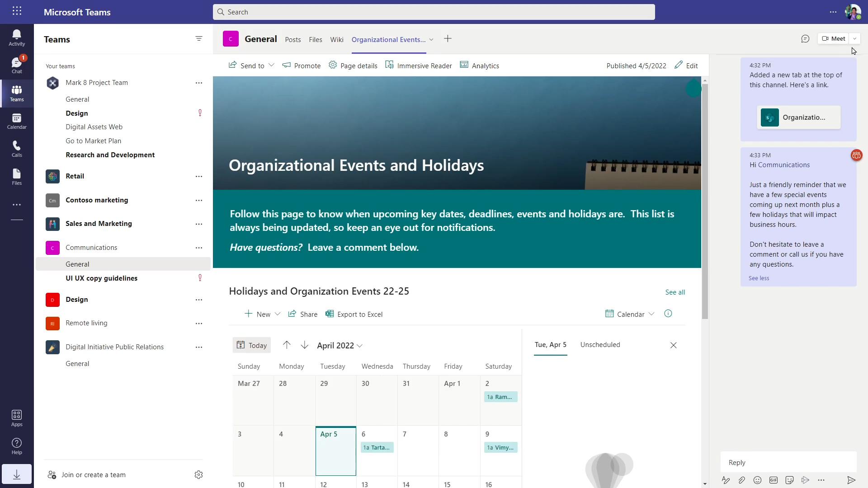
Task: Open the app launcher waffle icon
Action: tap(17, 11)
